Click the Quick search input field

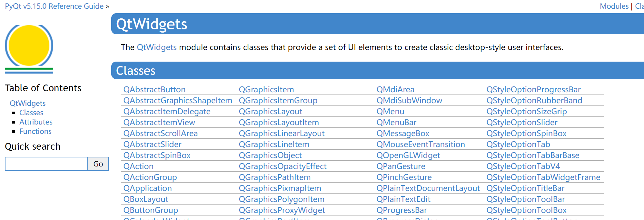click(x=46, y=164)
